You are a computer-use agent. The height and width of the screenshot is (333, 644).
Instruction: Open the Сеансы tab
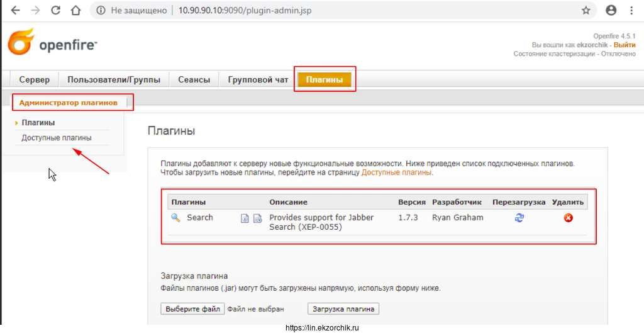(x=194, y=80)
